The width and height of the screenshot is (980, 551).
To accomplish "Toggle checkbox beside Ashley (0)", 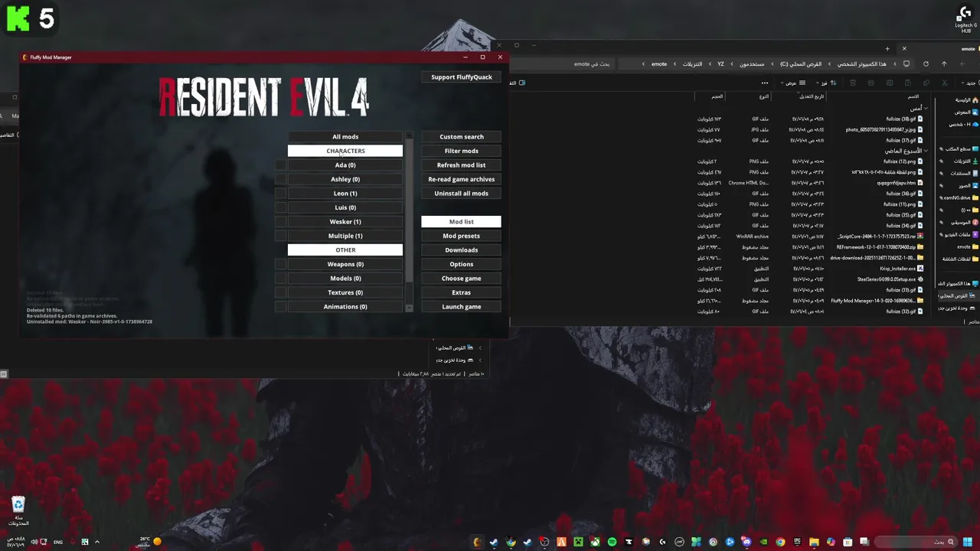I will pos(280,179).
